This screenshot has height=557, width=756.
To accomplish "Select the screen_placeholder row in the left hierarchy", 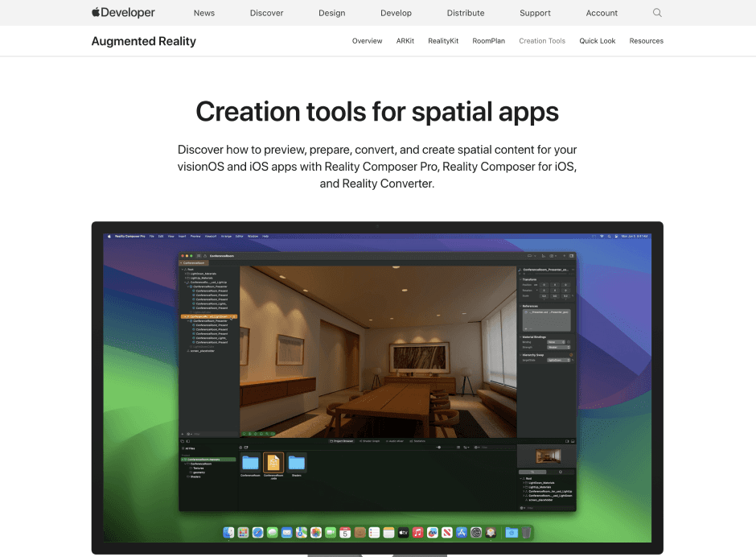I will click(x=200, y=351).
